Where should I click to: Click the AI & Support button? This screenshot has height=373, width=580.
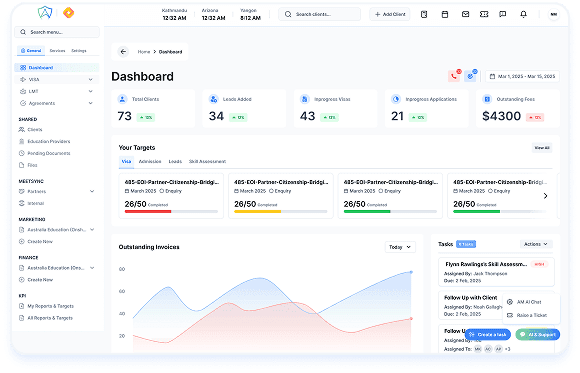(x=537, y=335)
